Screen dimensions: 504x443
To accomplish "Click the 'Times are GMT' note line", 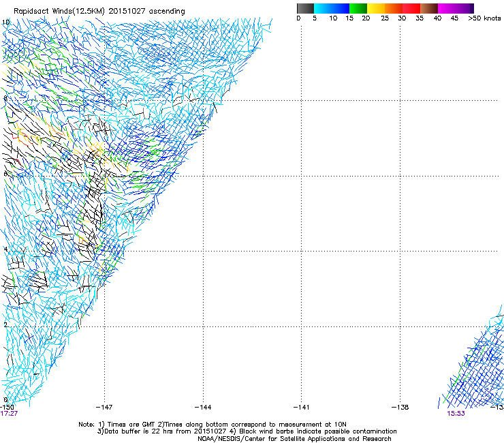I will point(212,425).
